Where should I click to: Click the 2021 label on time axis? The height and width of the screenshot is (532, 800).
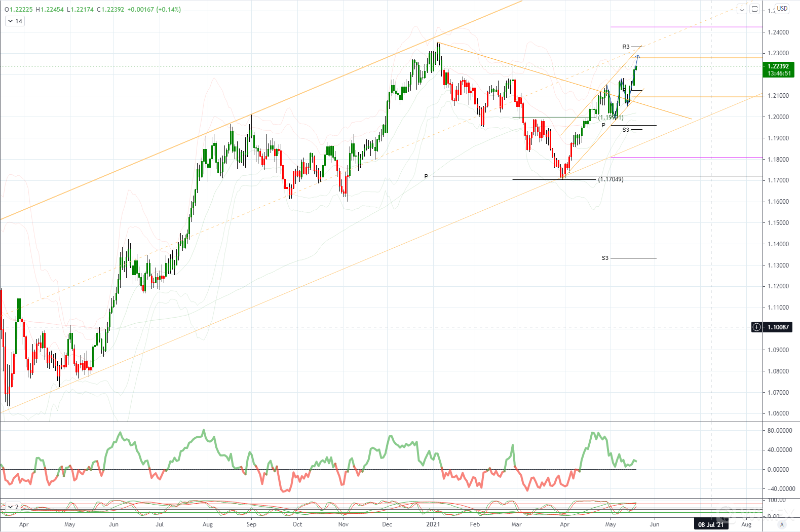[433, 524]
